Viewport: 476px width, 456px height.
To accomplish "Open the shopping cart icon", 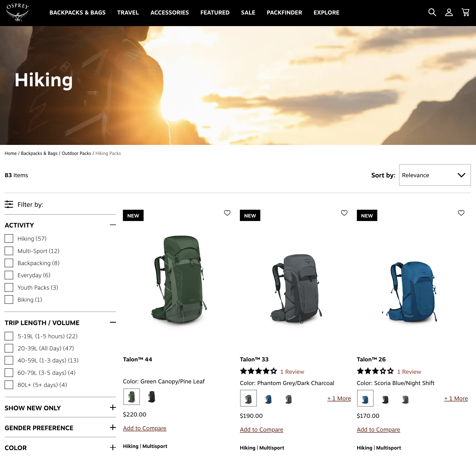I will coord(466,12).
